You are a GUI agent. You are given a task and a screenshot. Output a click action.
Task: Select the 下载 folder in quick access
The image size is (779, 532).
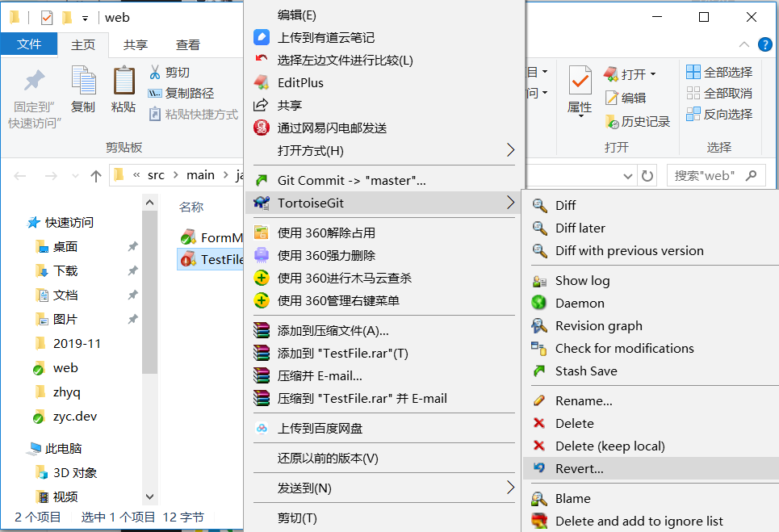point(65,270)
